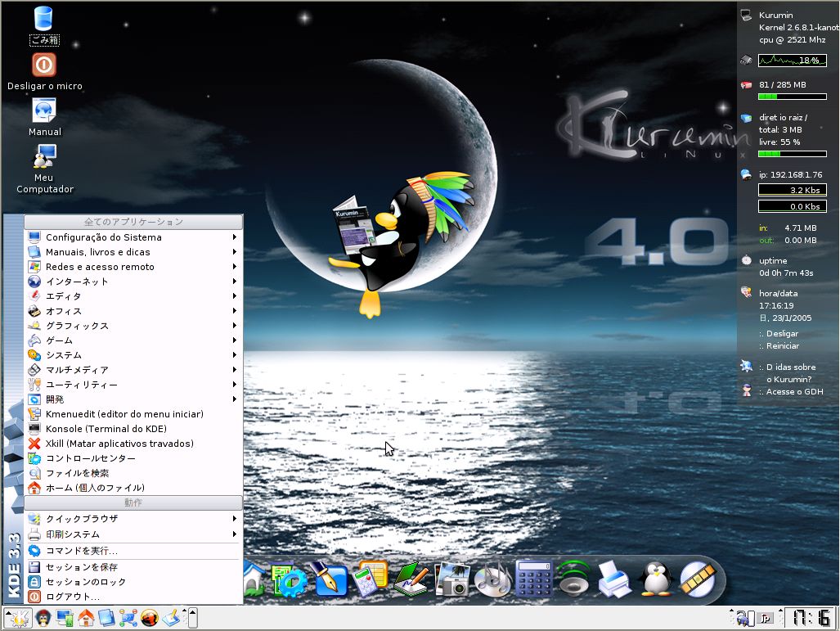Open the Meu Computador desktop icon
This screenshot has width=840, height=631.
pos(44,169)
